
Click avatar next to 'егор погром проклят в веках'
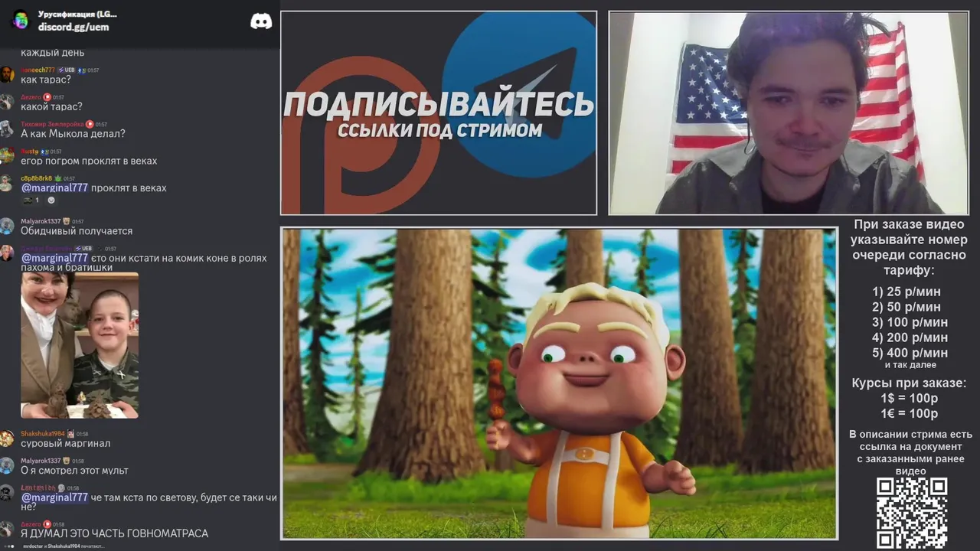[x=7, y=156]
